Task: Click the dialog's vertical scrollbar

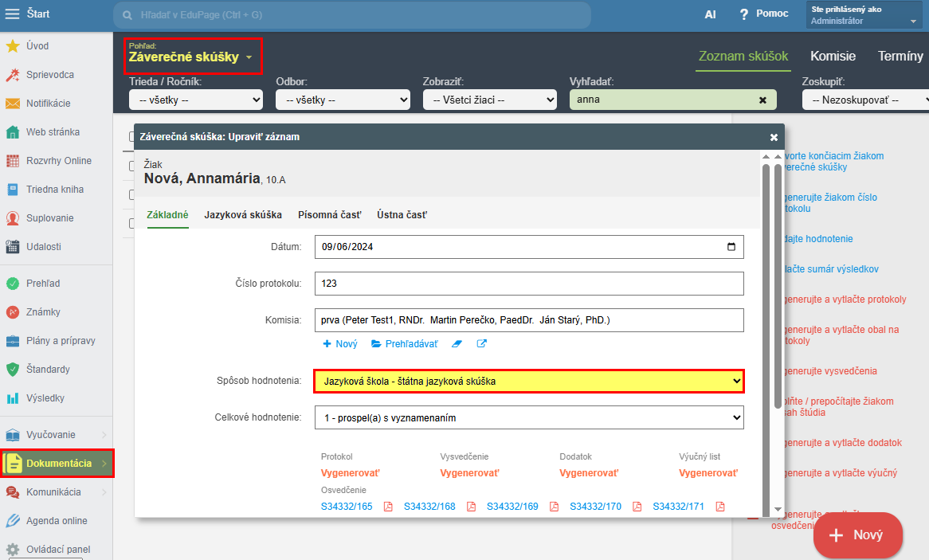Action: pos(766,287)
